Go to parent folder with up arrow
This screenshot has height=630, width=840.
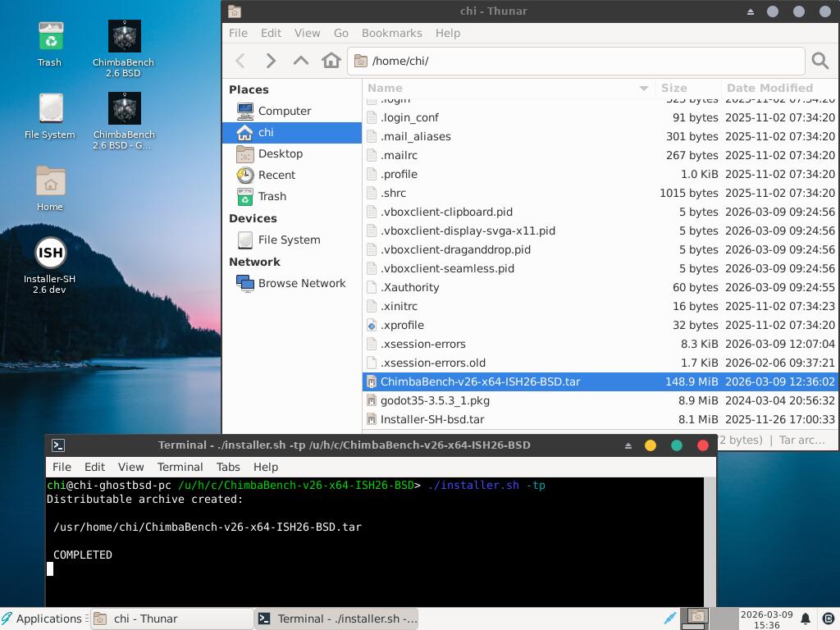coord(301,61)
